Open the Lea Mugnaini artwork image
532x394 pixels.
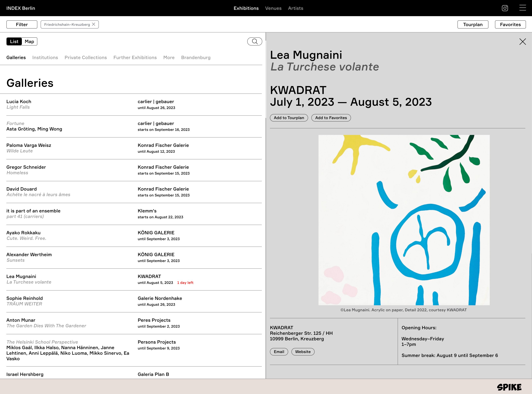click(404, 220)
